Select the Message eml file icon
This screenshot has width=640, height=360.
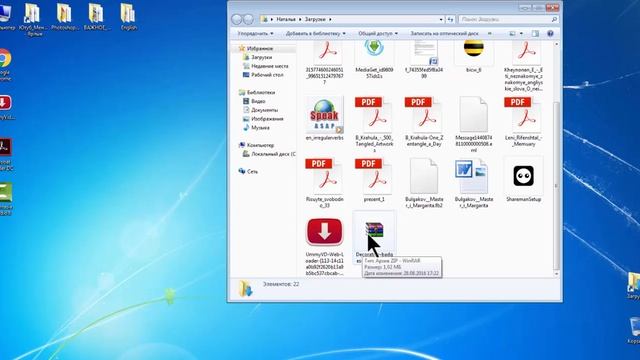473,115
